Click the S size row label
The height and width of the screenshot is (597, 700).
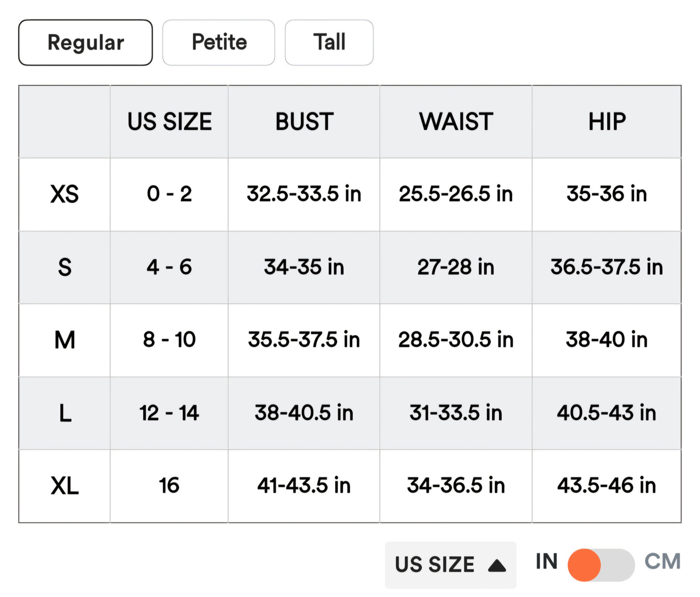point(64,267)
